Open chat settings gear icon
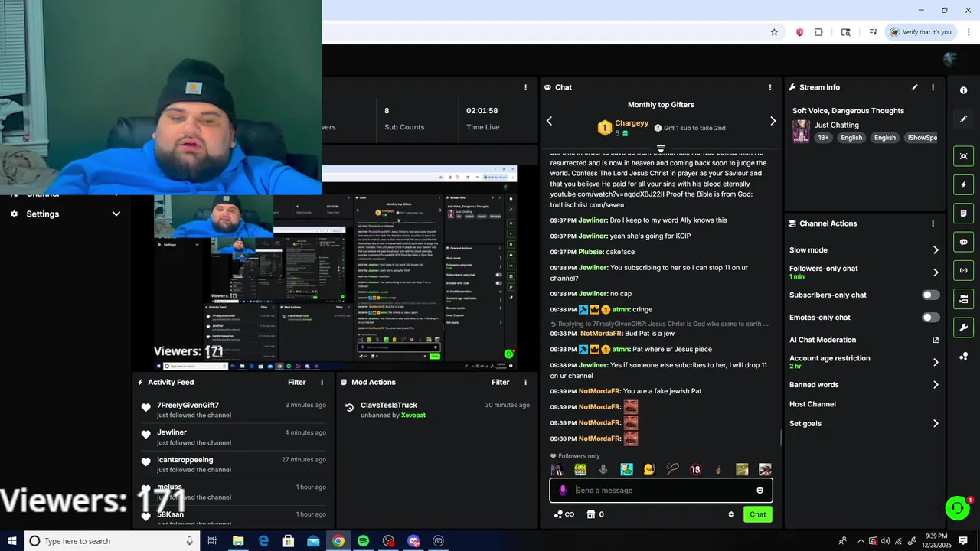The width and height of the screenshot is (980, 551). (x=731, y=514)
